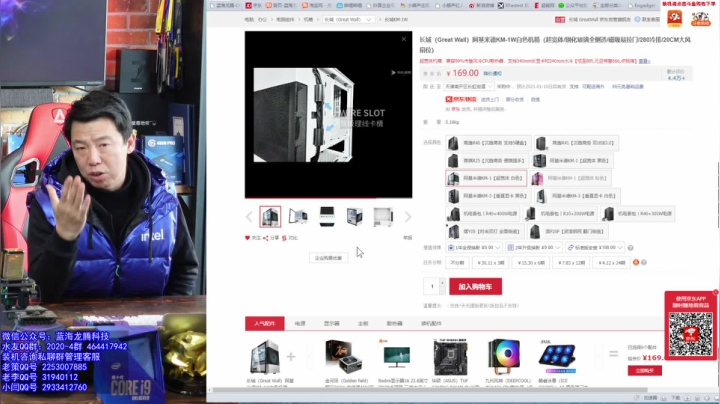Open the 1-year full warranty ¥9.00 dropdown
The width and height of the screenshot is (720, 404).
point(474,247)
